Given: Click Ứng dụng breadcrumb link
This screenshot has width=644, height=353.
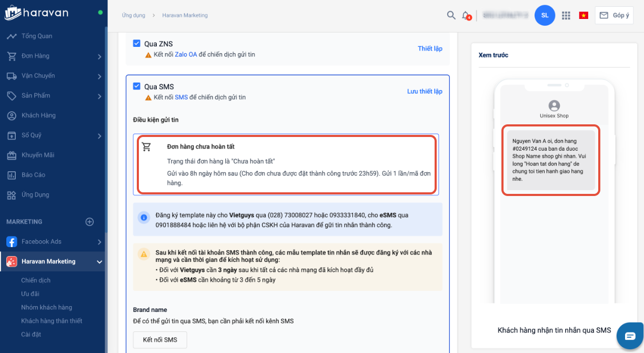Looking at the screenshot, I should click(134, 15).
